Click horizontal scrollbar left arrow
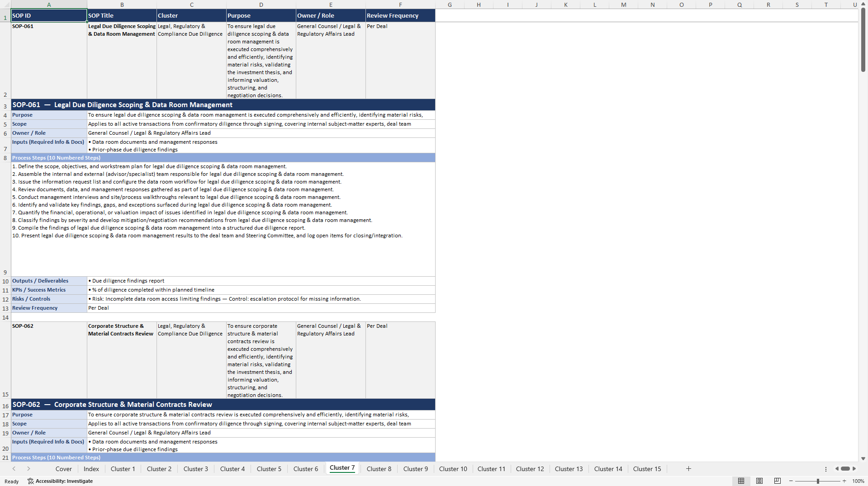 pyautogui.click(x=837, y=469)
